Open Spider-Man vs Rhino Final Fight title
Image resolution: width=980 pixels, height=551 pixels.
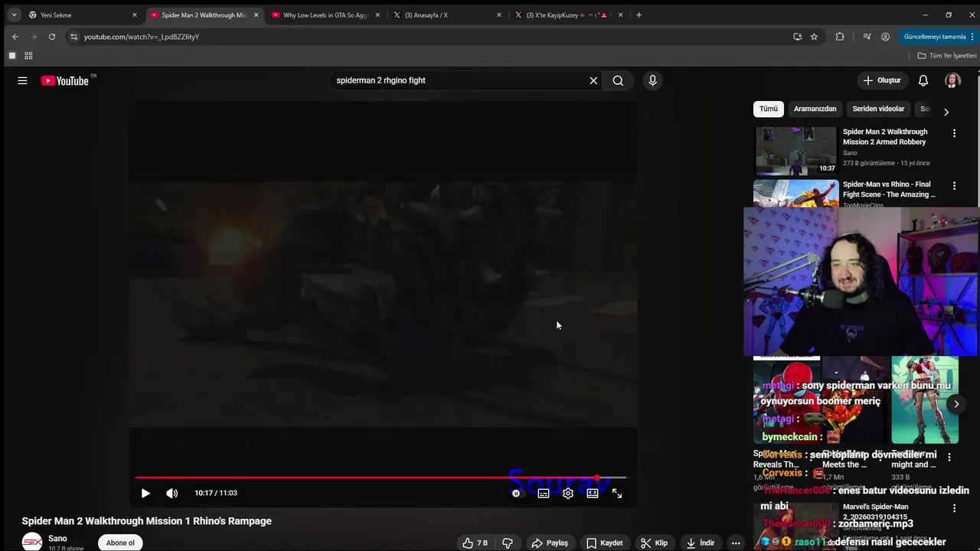click(888, 189)
